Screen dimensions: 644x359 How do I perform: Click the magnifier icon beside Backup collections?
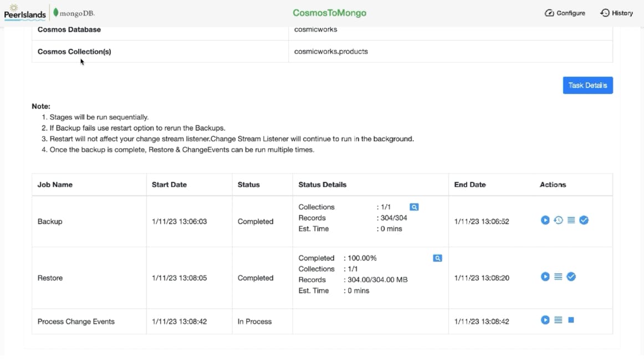pos(414,207)
